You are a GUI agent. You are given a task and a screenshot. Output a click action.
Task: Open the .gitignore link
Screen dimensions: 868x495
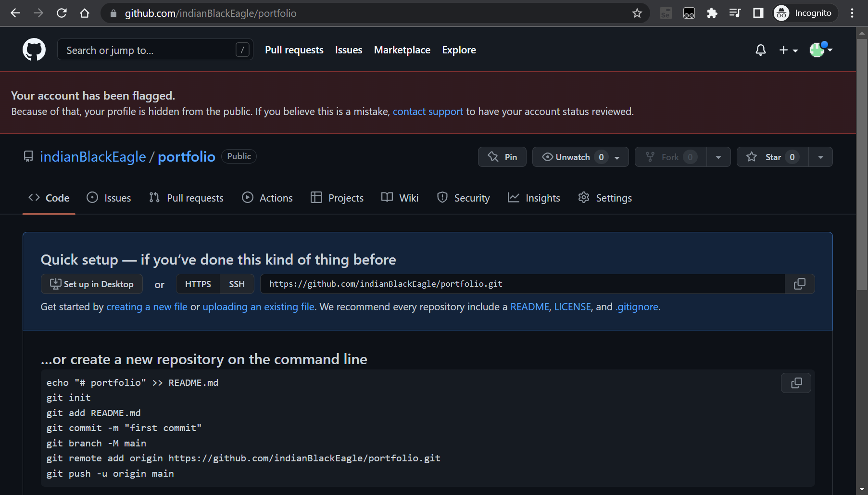[x=637, y=307]
